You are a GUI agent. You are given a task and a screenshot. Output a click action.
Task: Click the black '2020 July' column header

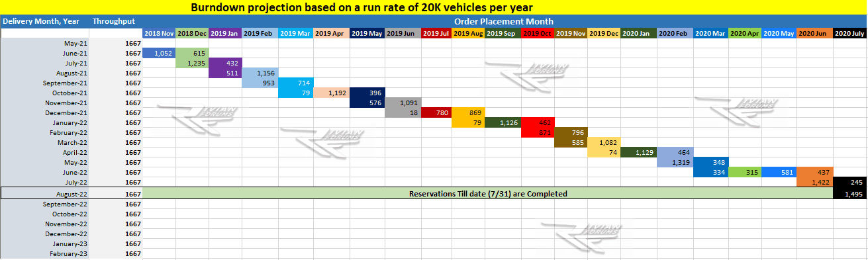850,32
